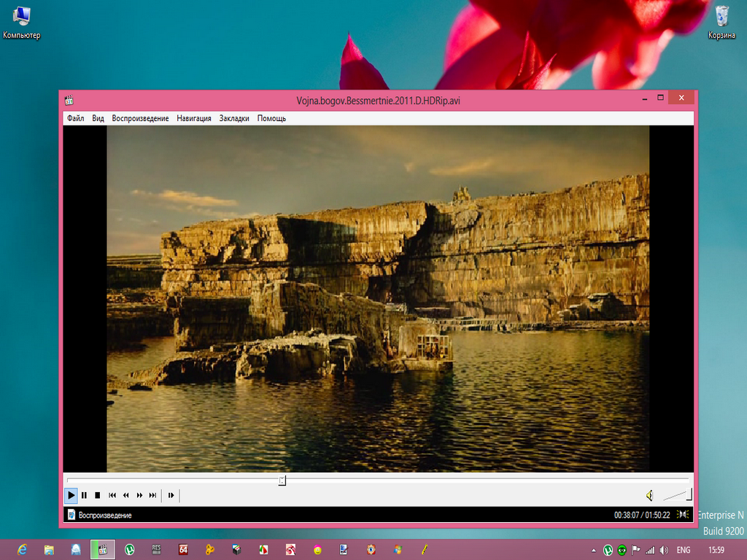This screenshot has height=560, width=747.
Task: Open the Помощь menu
Action: 271,118
